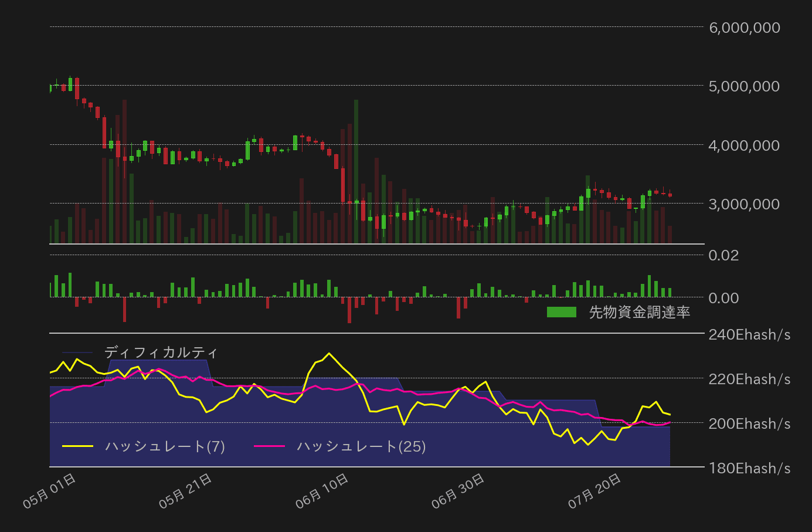Viewport: 812px width, 532px height.
Task: Click the pink ハッシュレート(25) legend line marker
Action: (271, 447)
